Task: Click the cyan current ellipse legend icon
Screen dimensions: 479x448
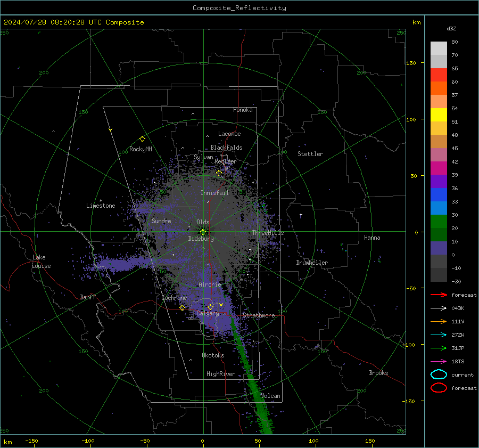Action: pyautogui.click(x=439, y=374)
